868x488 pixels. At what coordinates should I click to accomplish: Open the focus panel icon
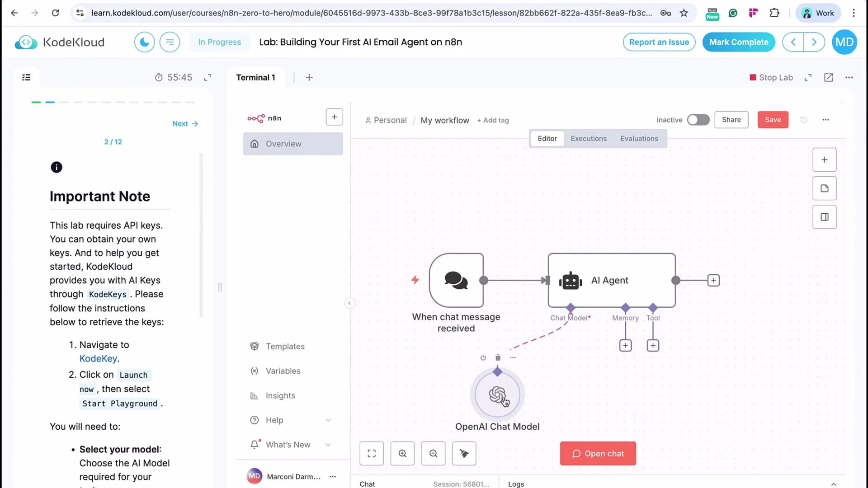pyautogui.click(x=825, y=217)
